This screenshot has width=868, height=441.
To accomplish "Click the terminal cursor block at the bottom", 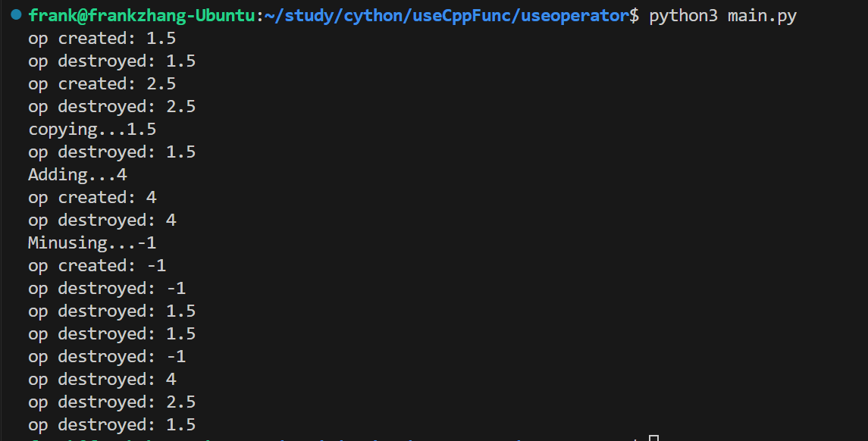I will (x=654, y=438).
